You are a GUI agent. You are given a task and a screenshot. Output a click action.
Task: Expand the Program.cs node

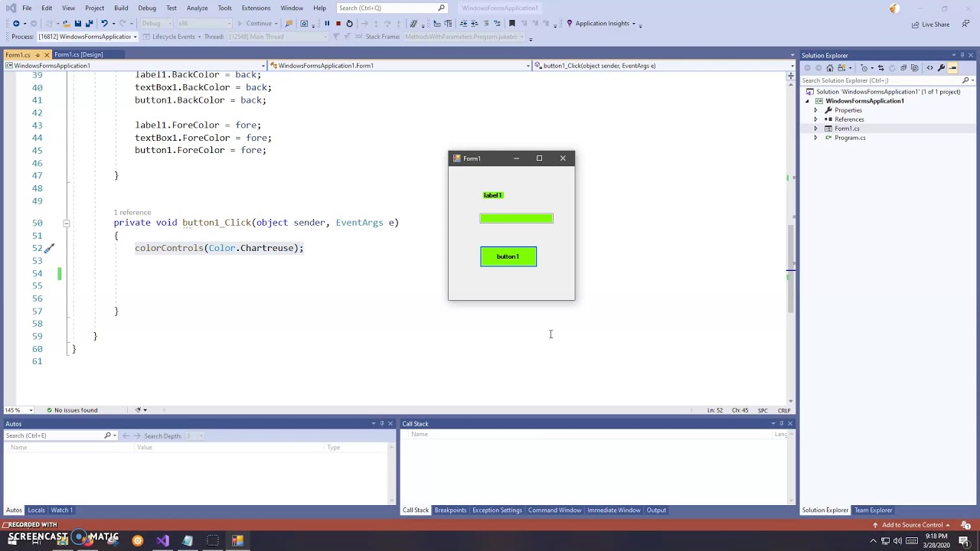click(x=815, y=138)
